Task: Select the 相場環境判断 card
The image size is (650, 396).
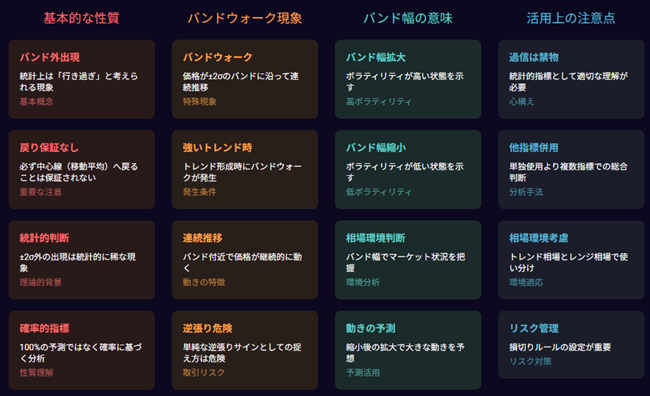Action: tap(408, 260)
